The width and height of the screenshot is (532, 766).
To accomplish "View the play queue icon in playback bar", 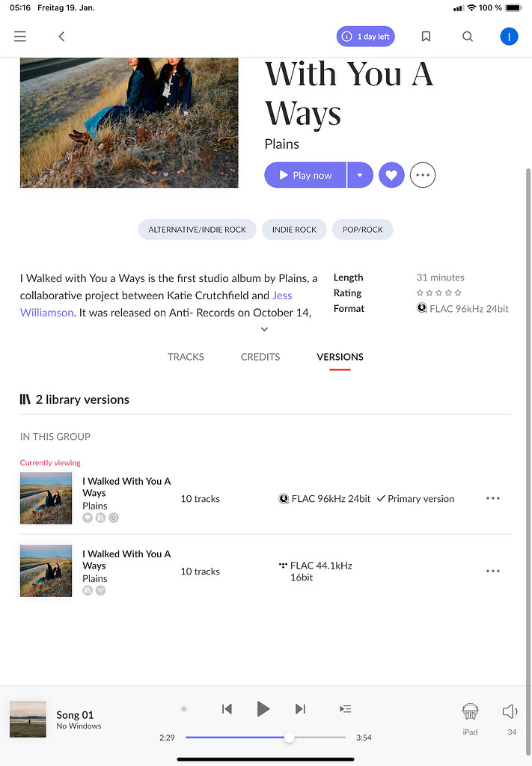I will click(x=345, y=708).
